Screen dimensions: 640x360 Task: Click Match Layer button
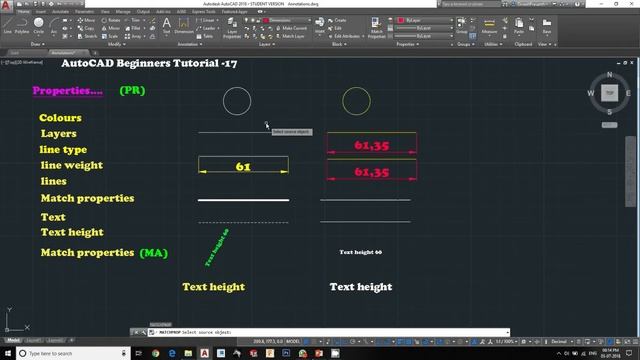(x=290, y=36)
